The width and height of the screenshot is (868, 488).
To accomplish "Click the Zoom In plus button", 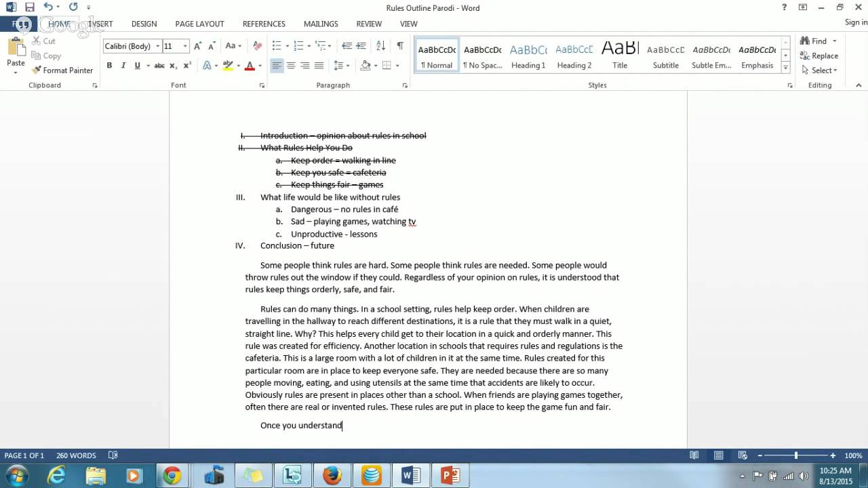I will [833, 455].
